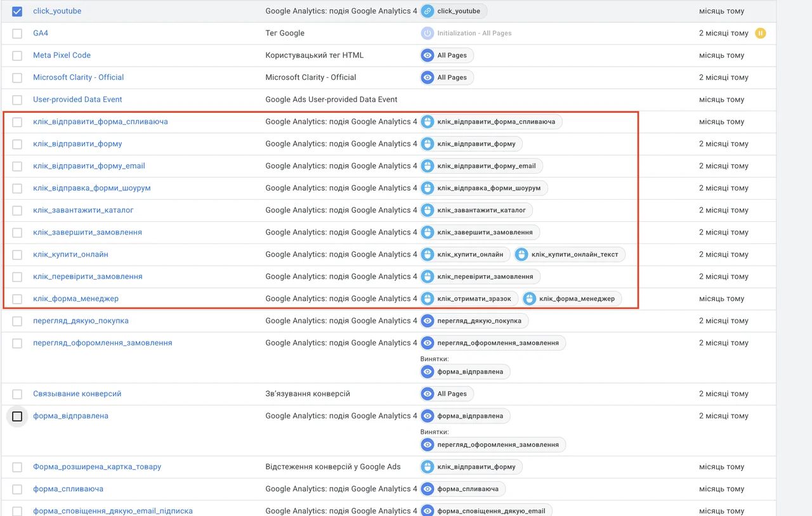Open the клік_форма_менеджер tag link
Screen dimensions: 812x516
75,299
